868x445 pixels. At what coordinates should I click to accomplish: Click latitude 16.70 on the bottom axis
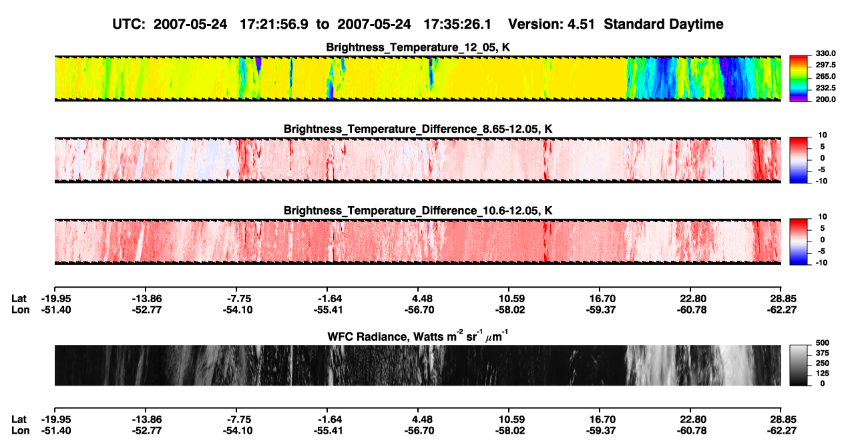coord(600,420)
